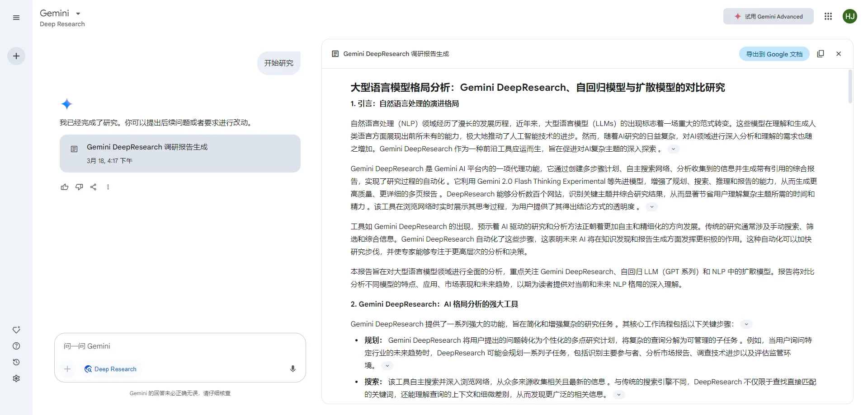Click the 开始研究 user message bubble

(279, 63)
